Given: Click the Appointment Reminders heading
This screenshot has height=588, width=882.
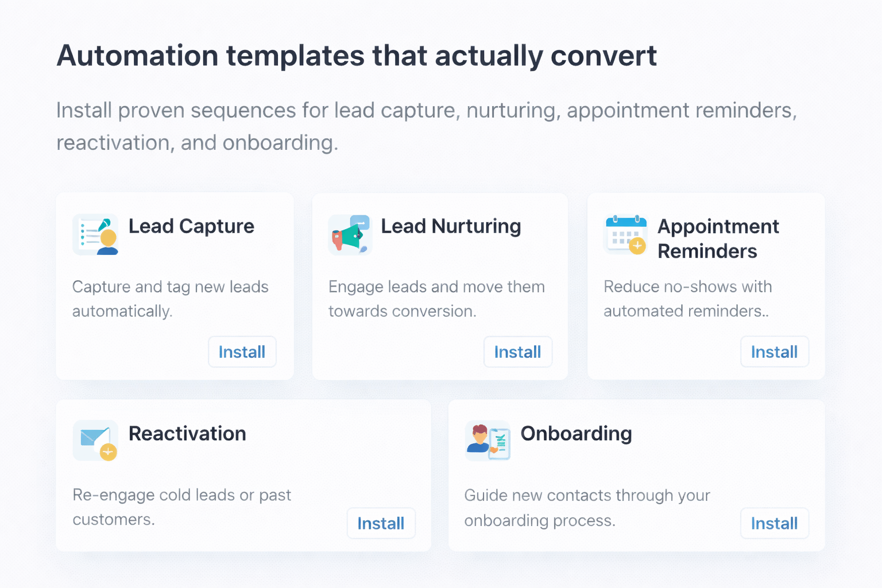Looking at the screenshot, I should [718, 238].
